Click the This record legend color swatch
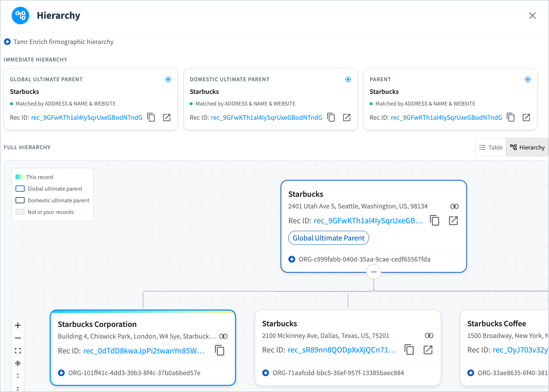The width and height of the screenshot is (549, 392). [19, 177]
